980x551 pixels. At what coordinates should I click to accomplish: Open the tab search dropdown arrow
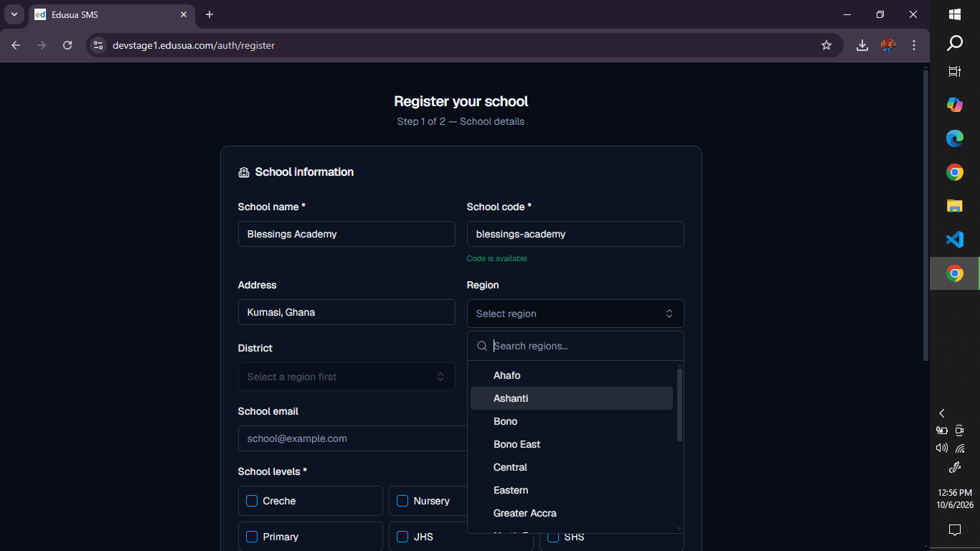tap(14, 14)
